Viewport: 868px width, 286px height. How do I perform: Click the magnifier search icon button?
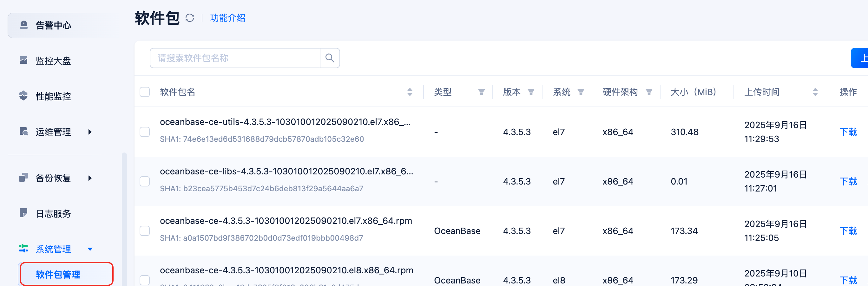click(x=330, y=58)
